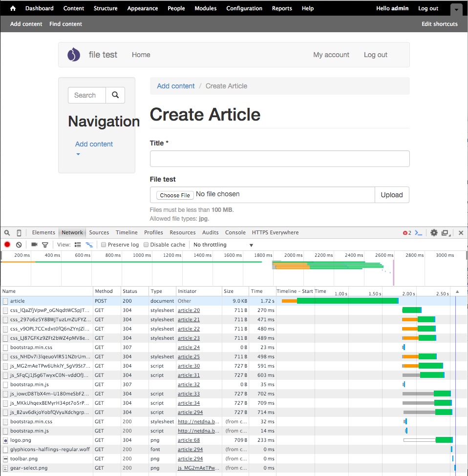Enable the Preserve log checkbox
This screenshot has width=468, height=476.
[103, 244]
